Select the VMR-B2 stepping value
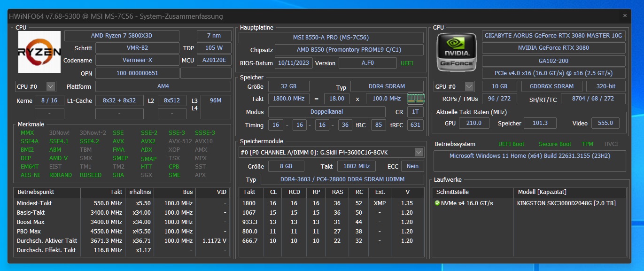Image resolution: width=644 pixels, height=271 pixels. (137, 48)
